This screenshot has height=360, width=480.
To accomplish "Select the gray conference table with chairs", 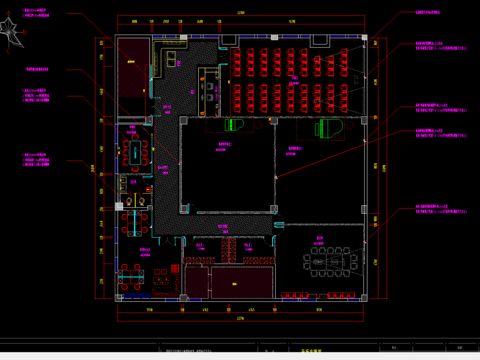I will (x=330, y=262).
